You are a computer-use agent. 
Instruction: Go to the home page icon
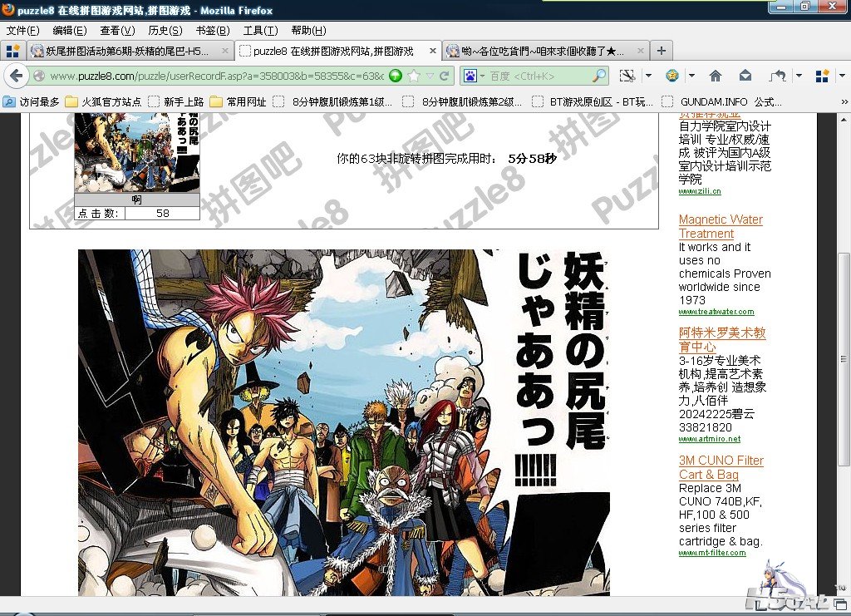tap(716, 76)
